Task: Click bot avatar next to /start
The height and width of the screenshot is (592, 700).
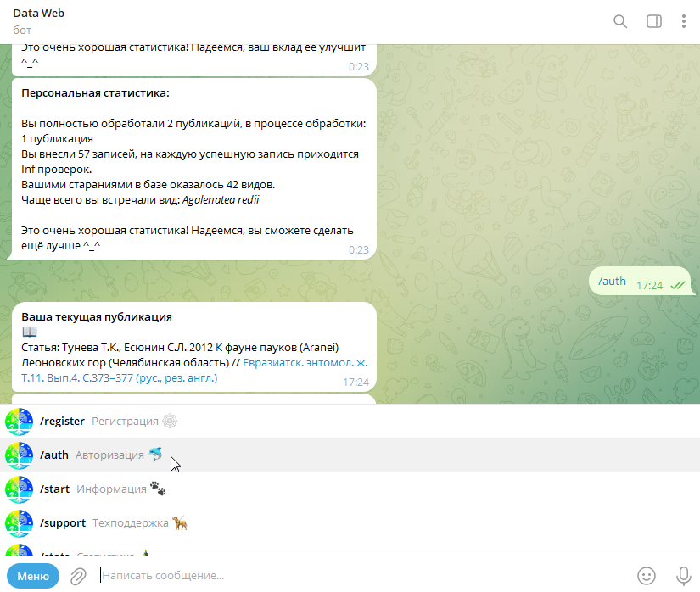Action: point(20,489)
